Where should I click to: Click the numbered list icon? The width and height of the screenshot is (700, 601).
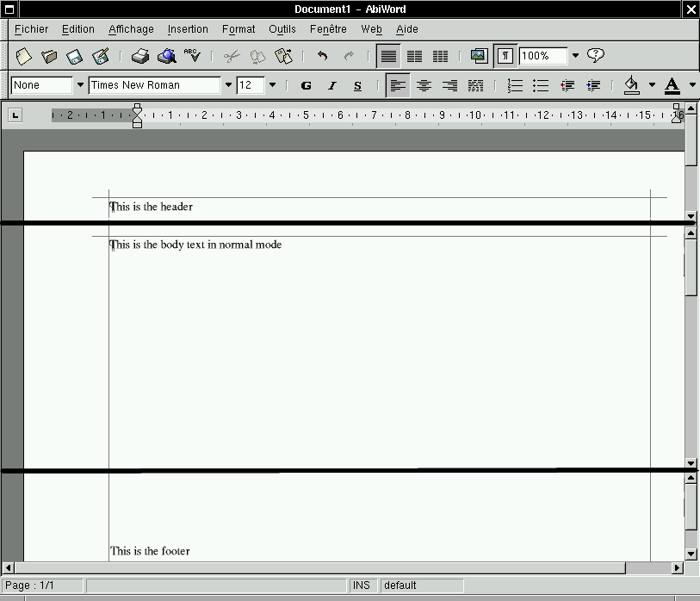point(515,85)
